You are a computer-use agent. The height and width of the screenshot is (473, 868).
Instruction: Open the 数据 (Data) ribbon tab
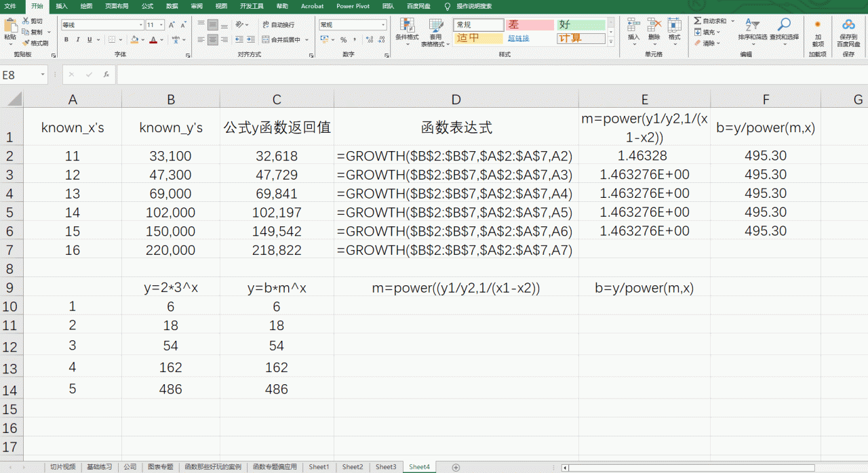click(x=172, y=5)
